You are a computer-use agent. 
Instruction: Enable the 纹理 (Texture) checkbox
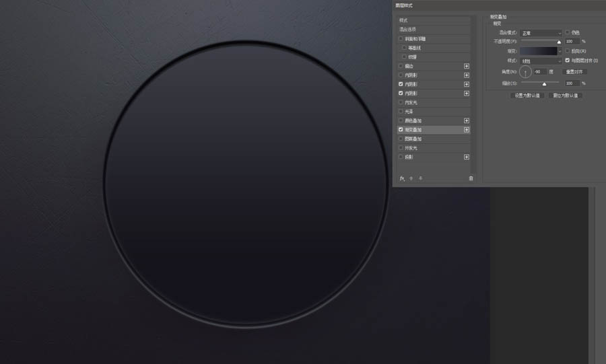click(404, 57)
